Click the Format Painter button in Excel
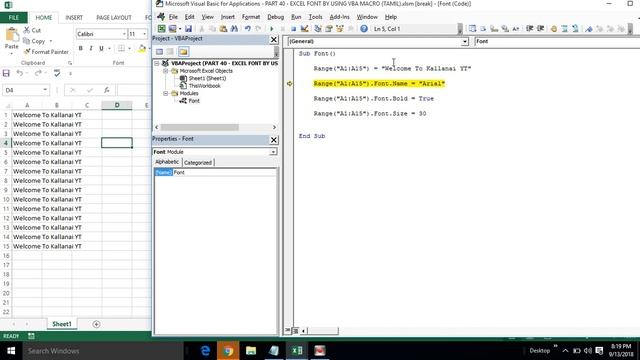640x360 pixels. tap(46, 52)
